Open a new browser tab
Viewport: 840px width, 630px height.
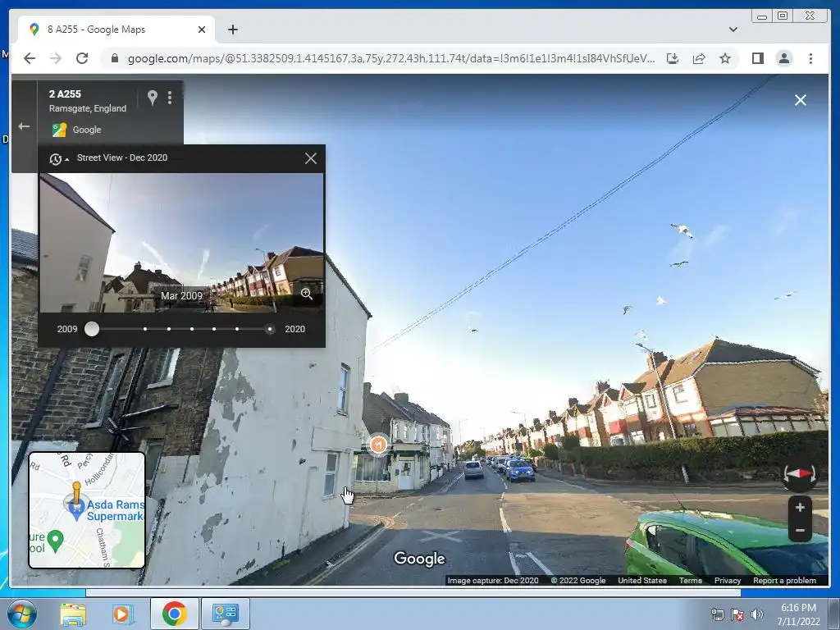232,30
